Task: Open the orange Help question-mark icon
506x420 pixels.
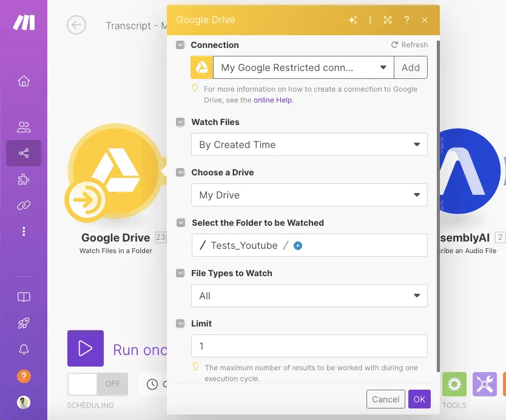Action: [24, 376]
